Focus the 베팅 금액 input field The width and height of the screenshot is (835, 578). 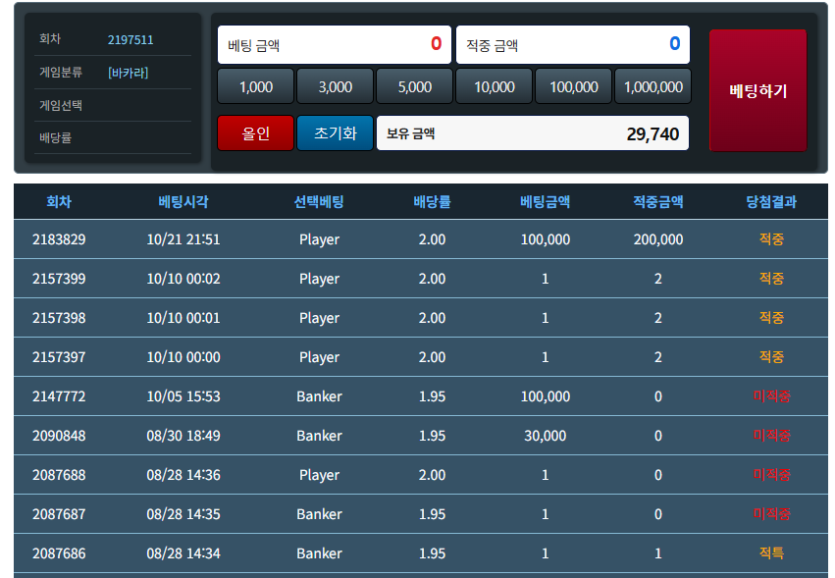(334, 45)
